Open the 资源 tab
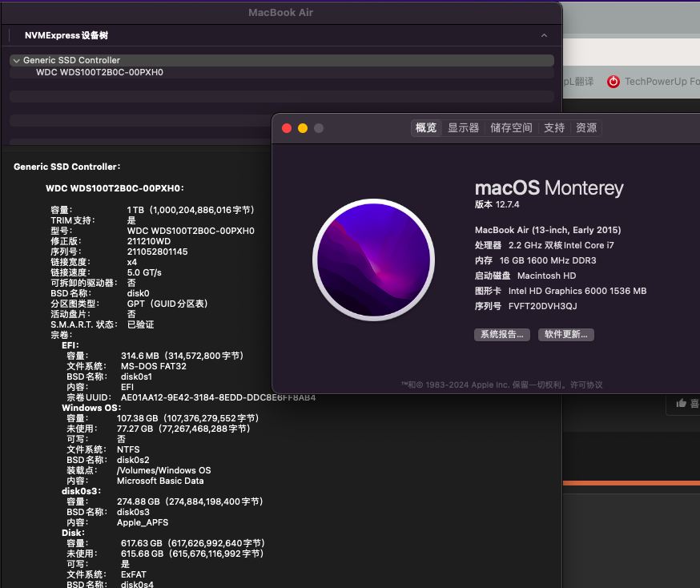Viewport: 700px width, 588px height. click(x=586, y=128)
